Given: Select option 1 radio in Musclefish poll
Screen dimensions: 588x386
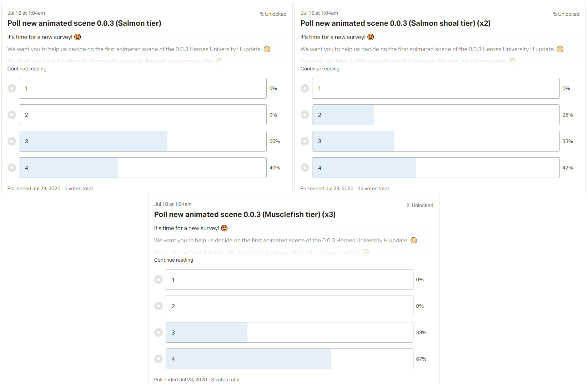Looking at the screenshot, I should point(159,279).
